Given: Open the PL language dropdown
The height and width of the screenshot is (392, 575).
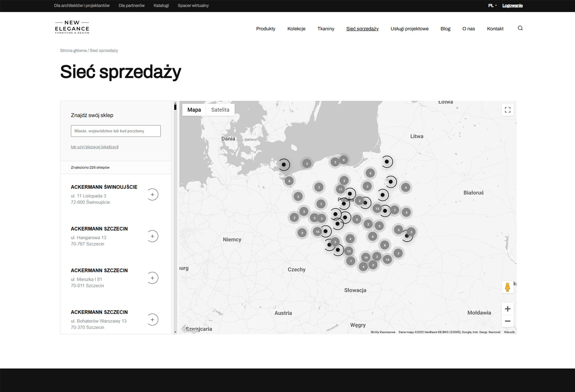Looking at the screenshot, I should [492, 5].
